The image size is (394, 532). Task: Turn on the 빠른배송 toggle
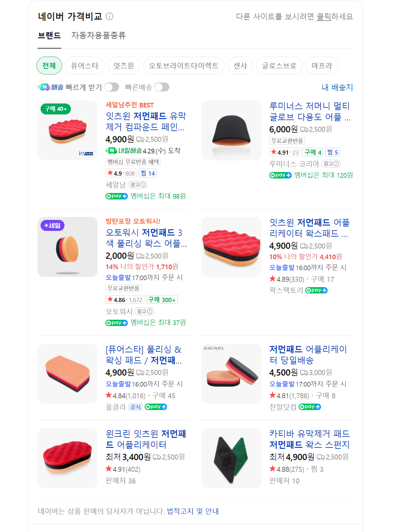(162, 87)
